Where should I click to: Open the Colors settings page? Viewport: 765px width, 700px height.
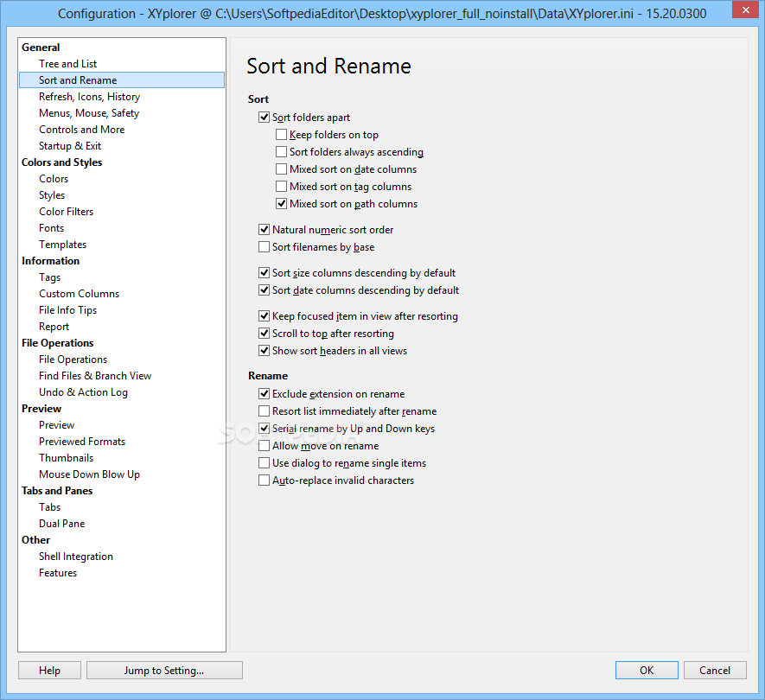(54, 179)
